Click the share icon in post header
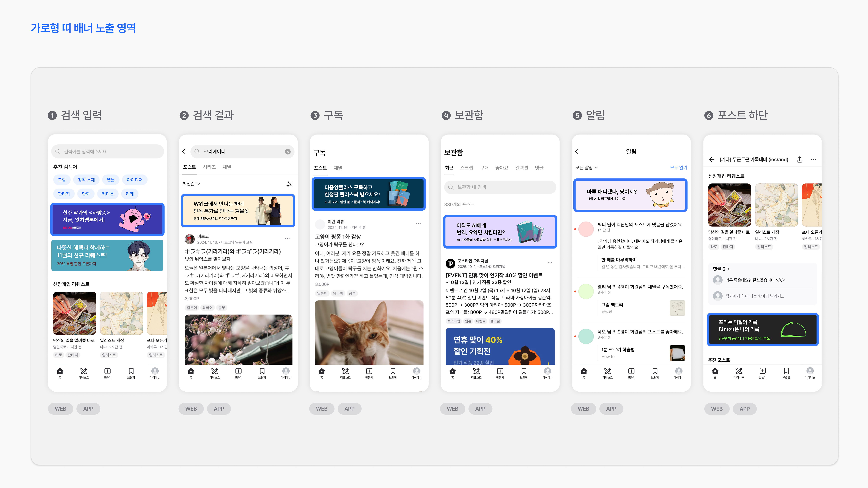 point(799,160)
